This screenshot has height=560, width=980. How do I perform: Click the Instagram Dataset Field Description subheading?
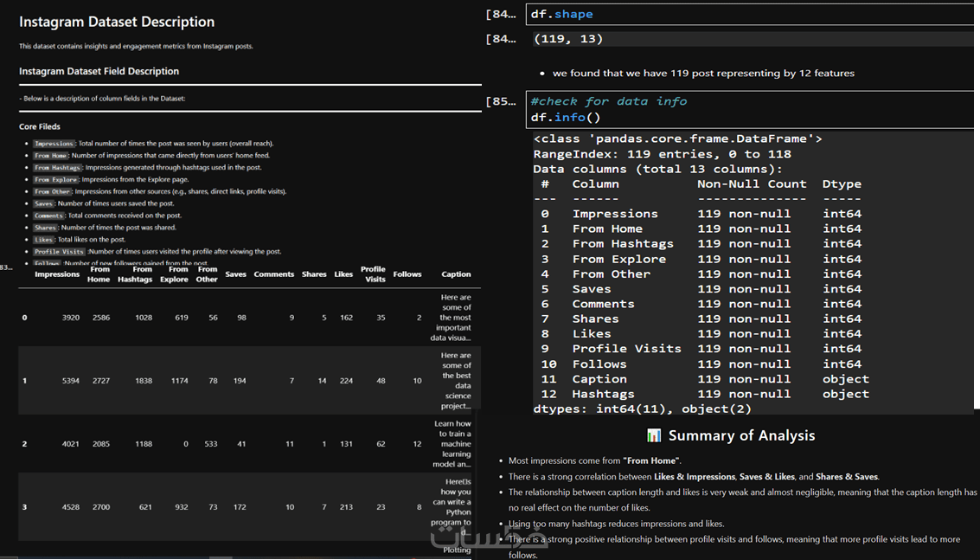(x=99, y=71)
